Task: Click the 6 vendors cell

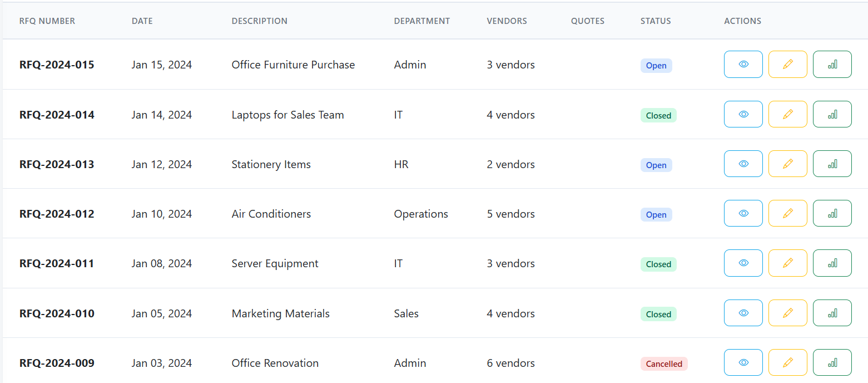Action: coord(511,363)
